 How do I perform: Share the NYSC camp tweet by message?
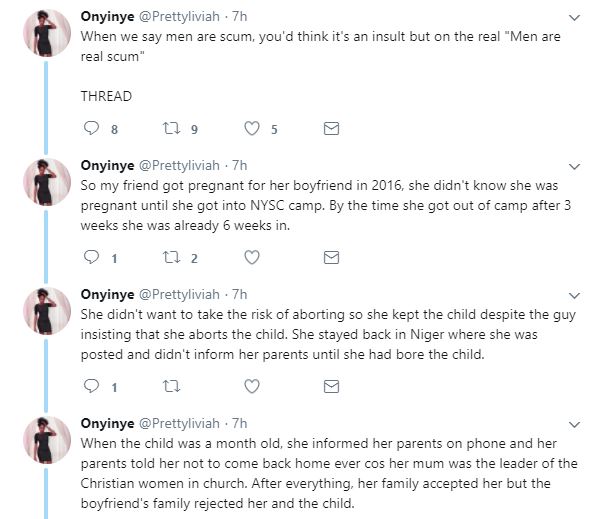pos(331,257)
